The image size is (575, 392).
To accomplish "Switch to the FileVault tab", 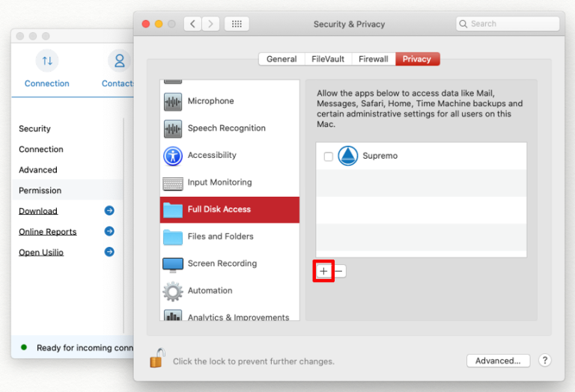I will pos(328,59).
